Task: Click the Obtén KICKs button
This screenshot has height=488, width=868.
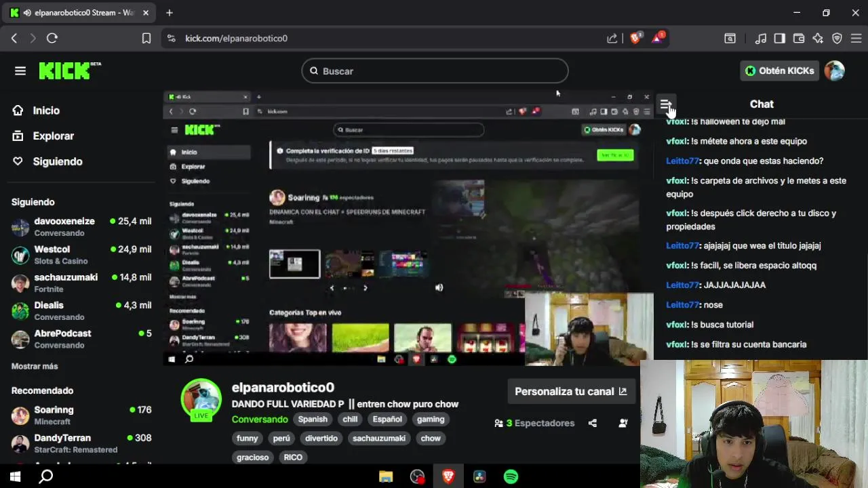Action: click(x=779, y=70)
